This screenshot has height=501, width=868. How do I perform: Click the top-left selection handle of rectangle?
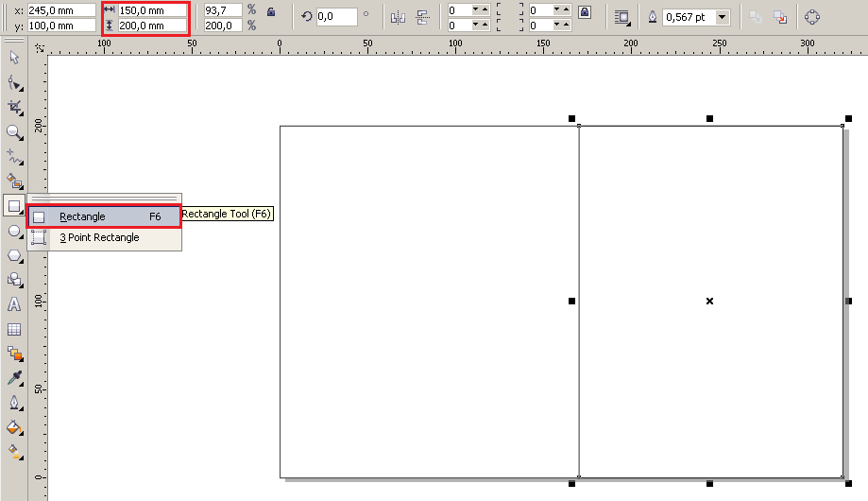click(x=571, y=118)
